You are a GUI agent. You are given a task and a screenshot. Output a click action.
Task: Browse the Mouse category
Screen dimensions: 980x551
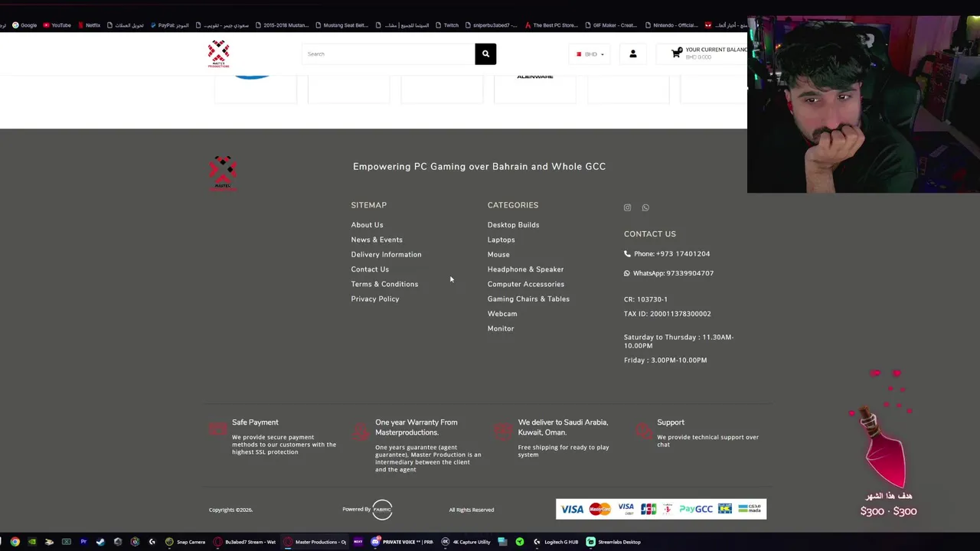coord(498,254)
